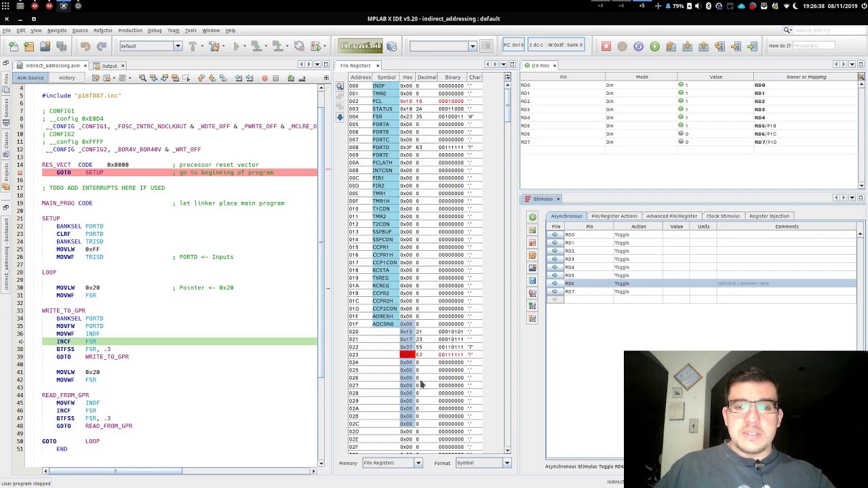Open the Production menu
Viewport: 868px width, 488px height.
point(130,30)
